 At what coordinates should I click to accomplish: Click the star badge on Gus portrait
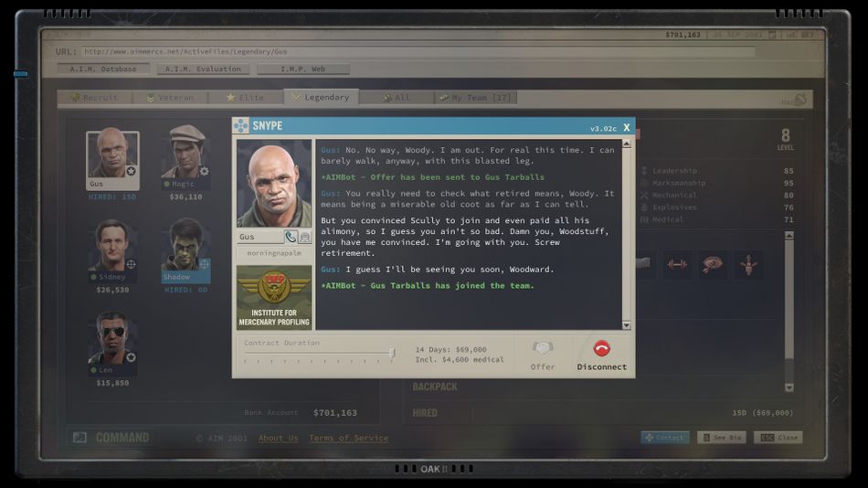point(132,171)
